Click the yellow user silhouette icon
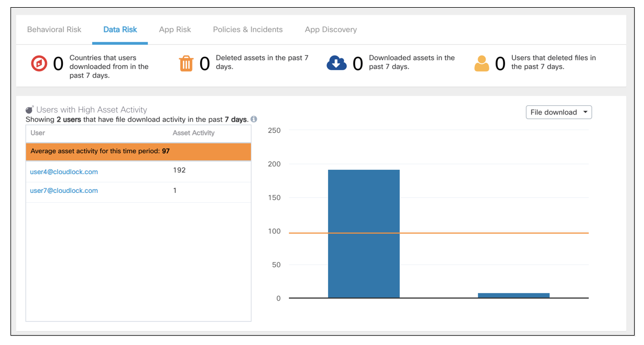 click(x=482, y=64)
